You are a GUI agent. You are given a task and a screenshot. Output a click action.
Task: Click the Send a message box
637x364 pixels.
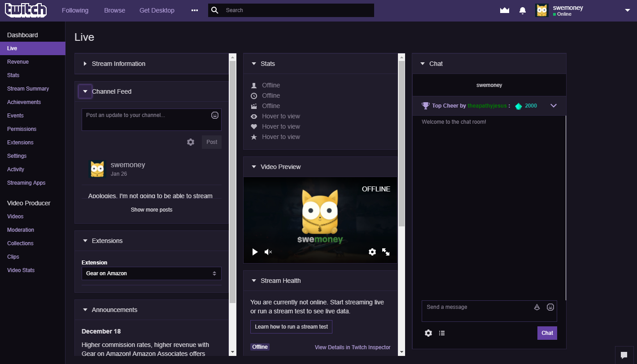pyautogui.click(x=489, y=311)
